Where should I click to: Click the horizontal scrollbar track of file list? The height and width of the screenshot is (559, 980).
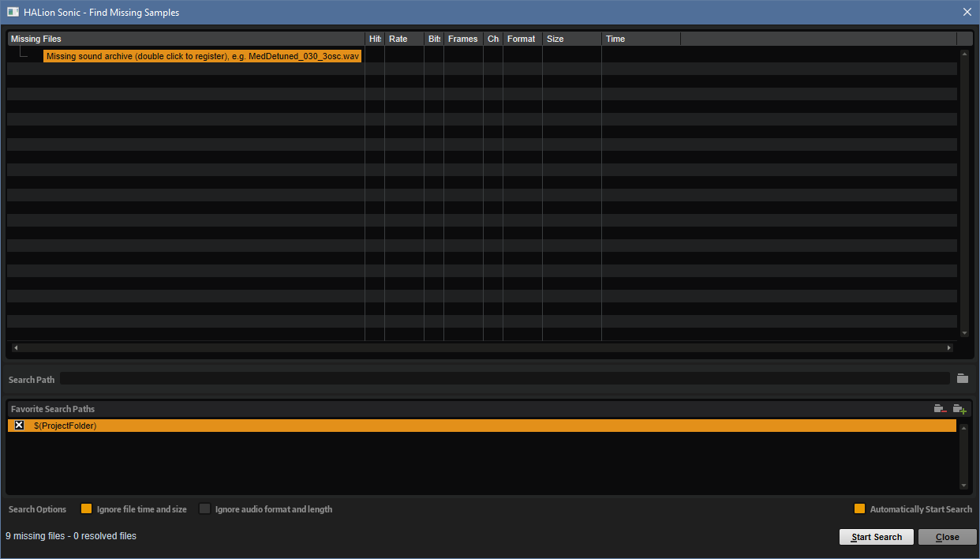point(482,347)
